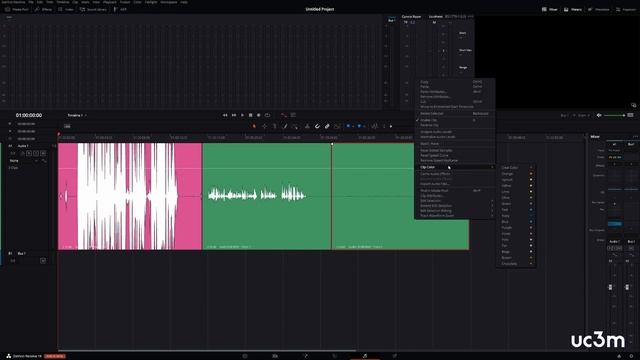Toggle loop playback
Viewport: 640px width, 360px height.
click(x=267, y=115)
